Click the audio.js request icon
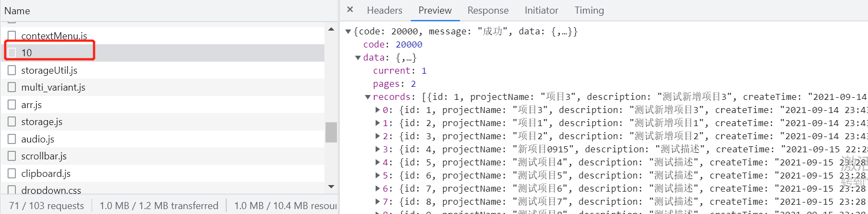The width and height of the screenshot is (868, 214). coord(12,139)
